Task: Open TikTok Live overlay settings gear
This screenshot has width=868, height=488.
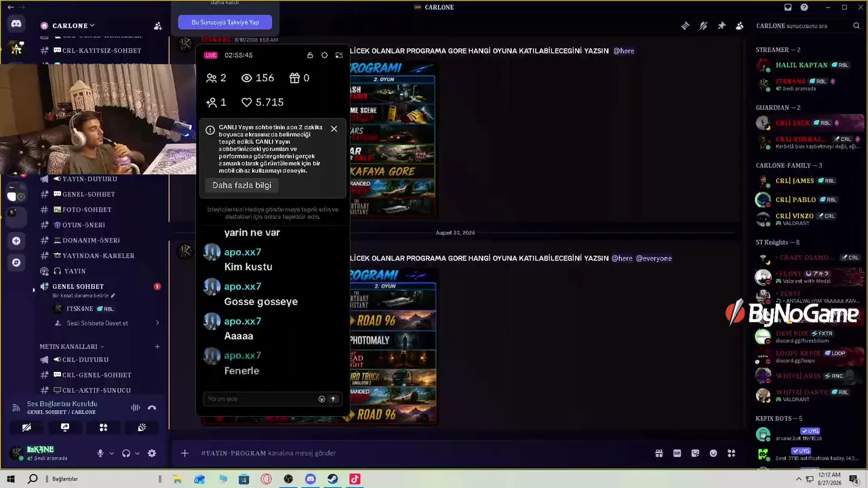Action: point(324,55)
